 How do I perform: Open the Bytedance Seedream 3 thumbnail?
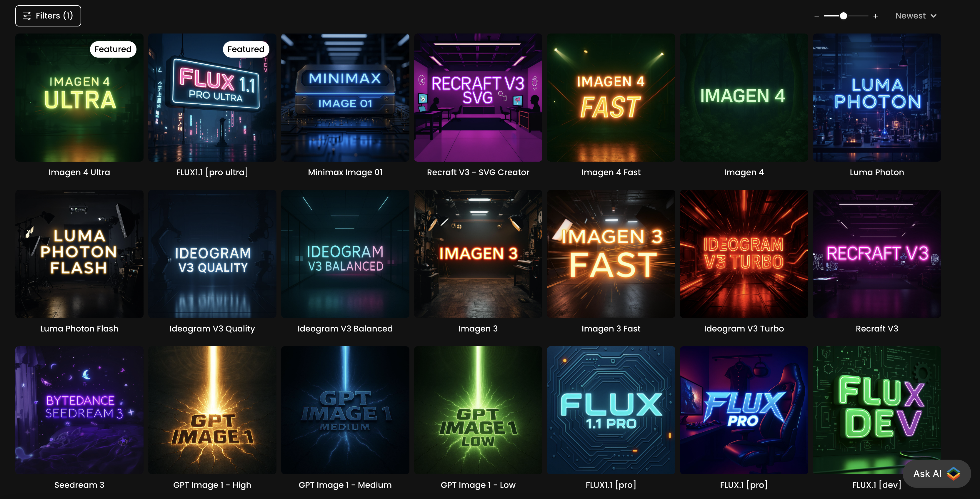[79, 410]
